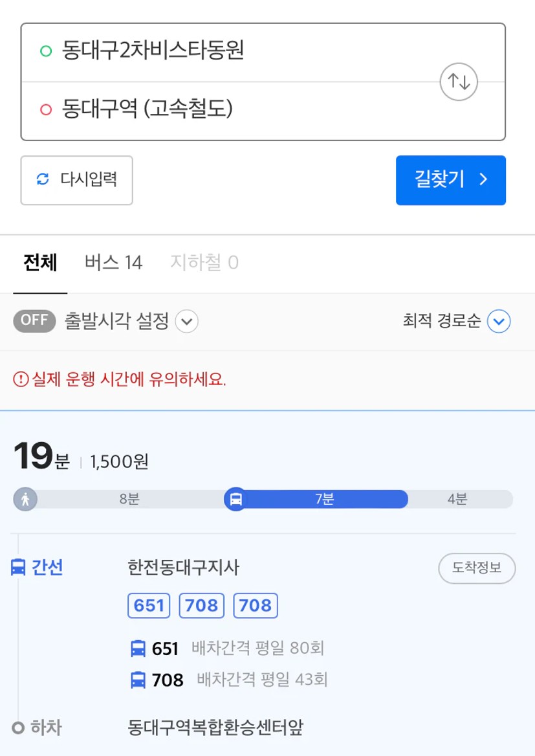Switch to the 버스 14 tab

(x=114, y=263)
